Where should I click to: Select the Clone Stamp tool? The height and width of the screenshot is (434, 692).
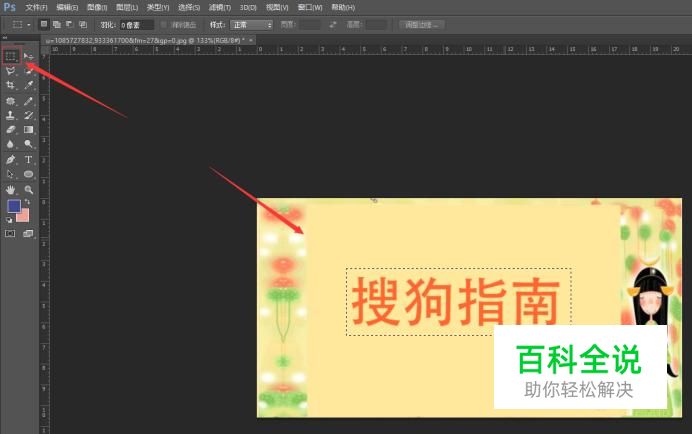11,115
